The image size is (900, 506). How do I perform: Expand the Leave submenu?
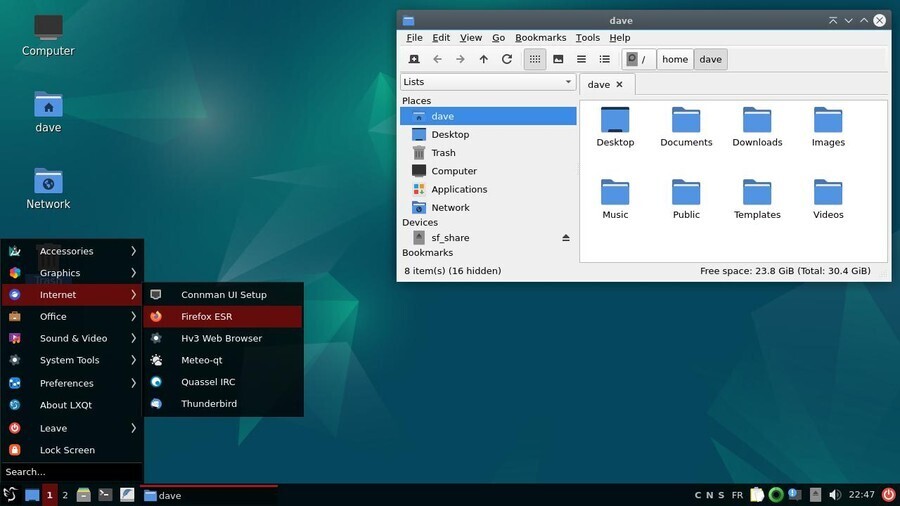point(72,428)
